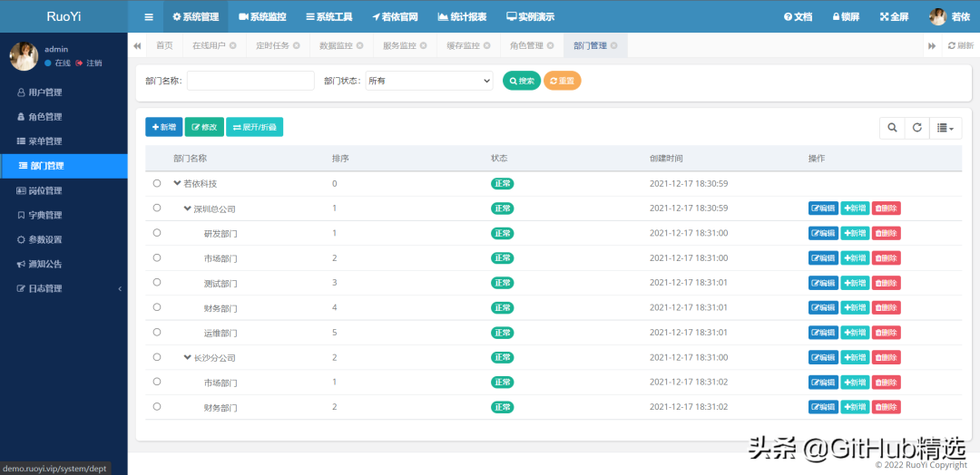Screen dimensions: 980x475
Task: Click 编辑 for 研发部门 row
Action: (823, 233)
